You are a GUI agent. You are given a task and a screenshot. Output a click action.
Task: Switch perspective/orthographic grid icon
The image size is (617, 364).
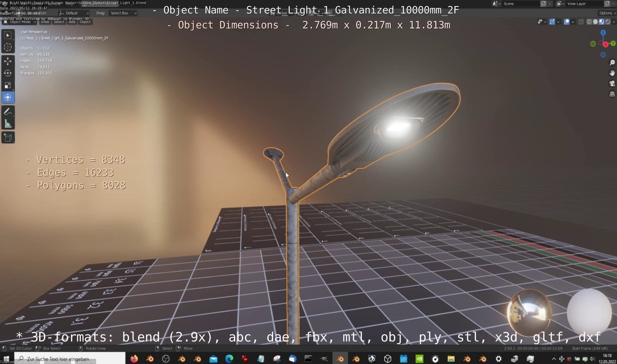click(x=612, y=94)
